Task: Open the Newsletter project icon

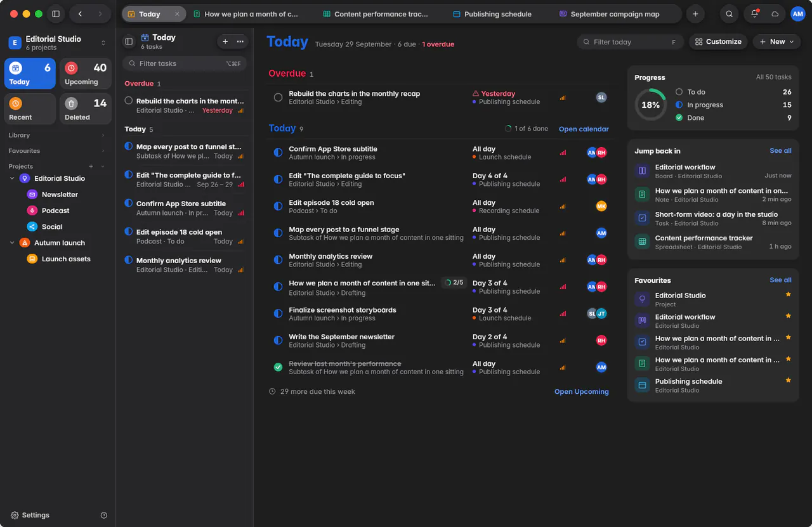Action: (x=32, y=195)
